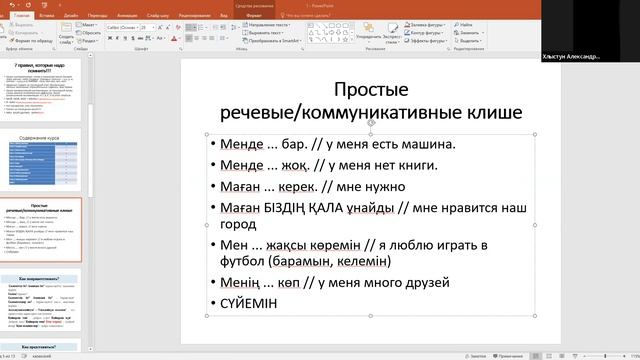Viewport: 640px width, 360px height.
Task: Click the Increase font size icon
Action: 160,27
